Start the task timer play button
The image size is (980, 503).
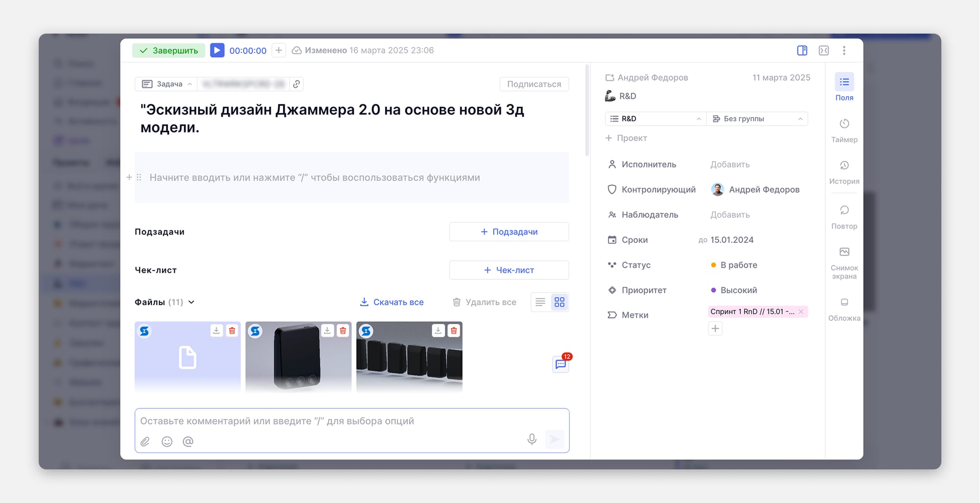pos(217,50)
